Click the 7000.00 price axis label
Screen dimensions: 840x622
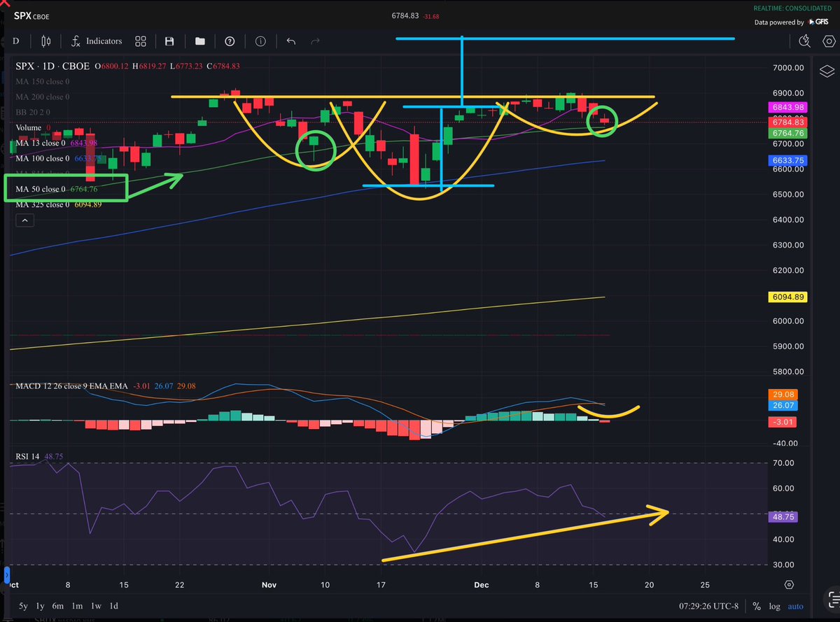pyautogui.click(x=788, y=68)
